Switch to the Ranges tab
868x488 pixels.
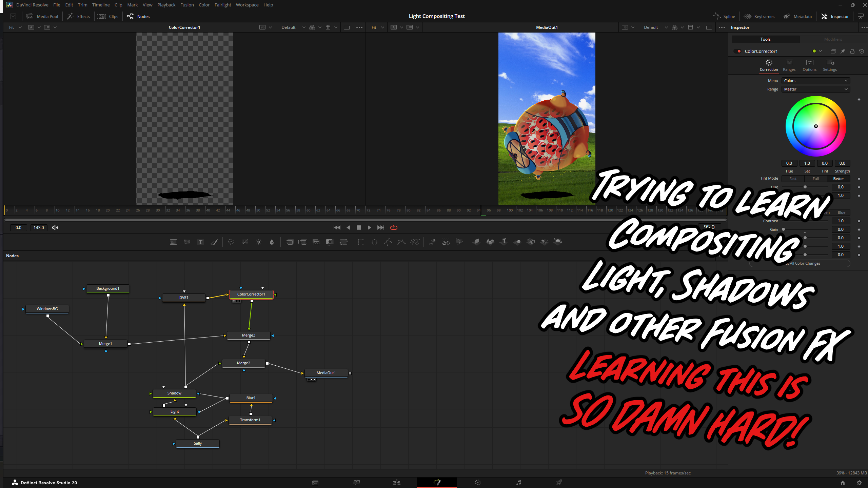point(789,65)
